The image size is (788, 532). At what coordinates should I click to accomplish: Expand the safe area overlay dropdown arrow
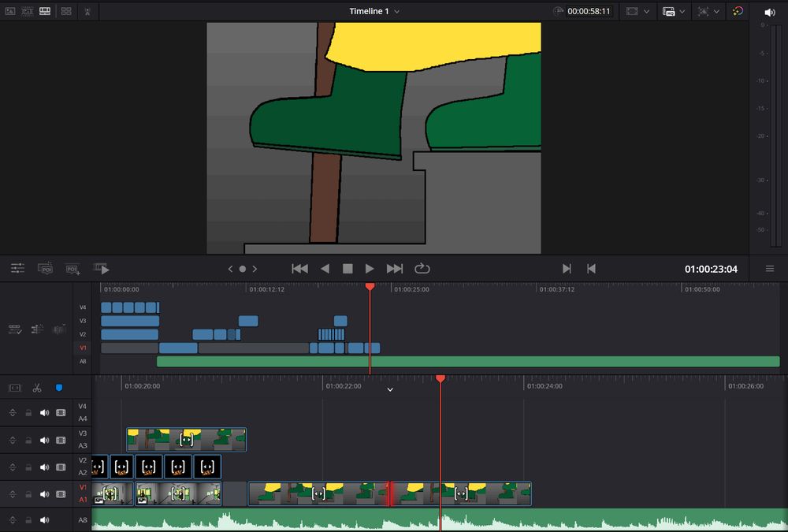coord(646,12)
